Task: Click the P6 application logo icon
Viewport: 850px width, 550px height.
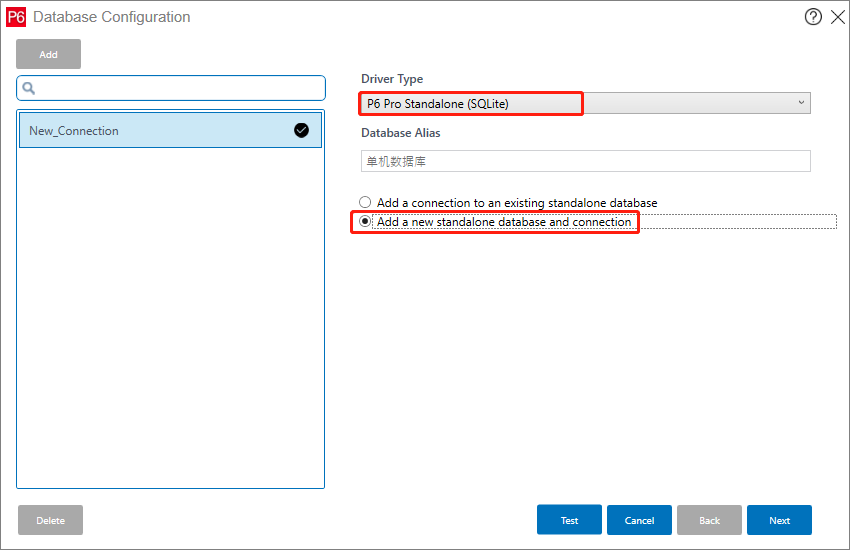Action: coord(16,17)
